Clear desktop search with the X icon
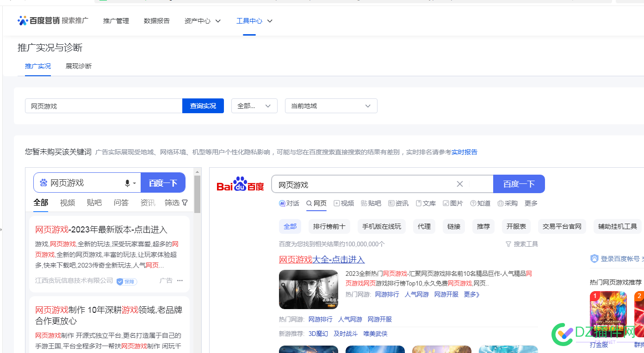The height and width of the screenshot is (353, 644). tap(460, 184)
